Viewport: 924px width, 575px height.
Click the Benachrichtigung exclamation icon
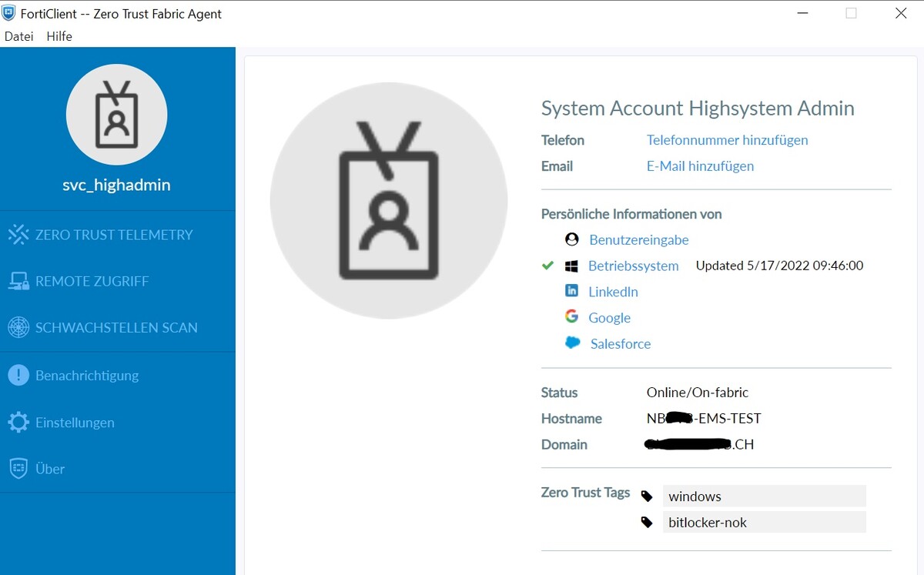18,376
